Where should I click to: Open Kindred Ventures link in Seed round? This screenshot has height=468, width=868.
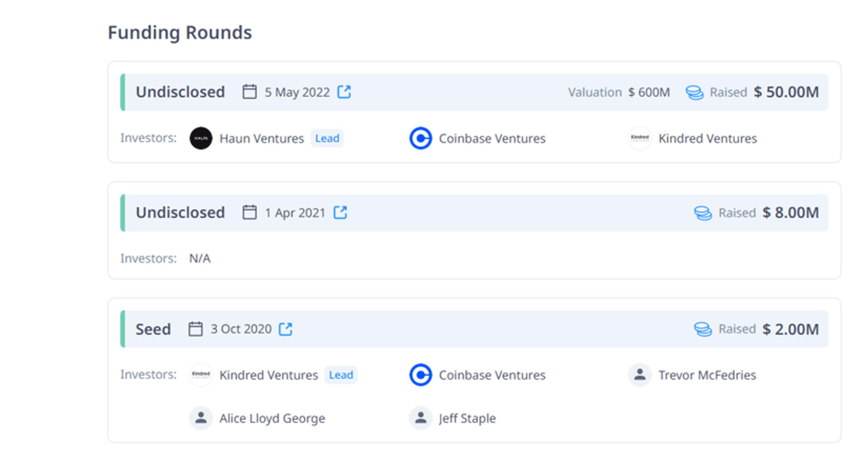pos(269,374)
